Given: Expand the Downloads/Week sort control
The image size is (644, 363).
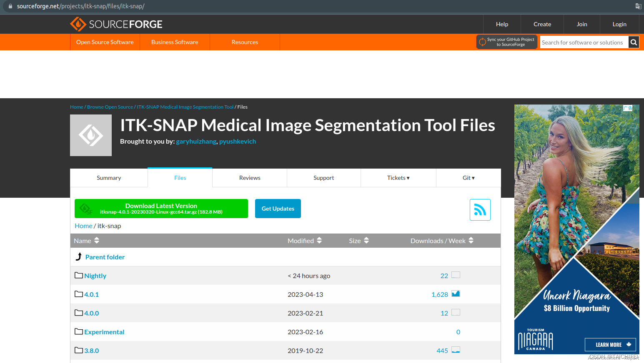Looking at the screenshot, I should coord(471,240).
